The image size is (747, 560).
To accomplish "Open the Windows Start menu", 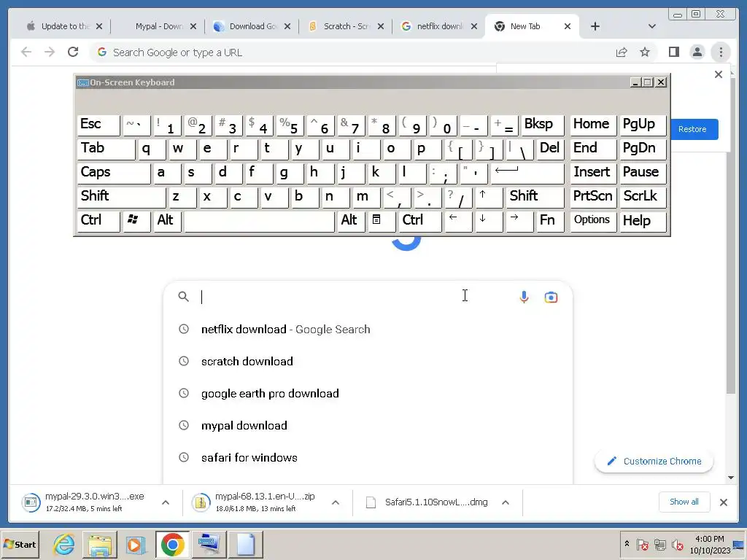I will 20,544.
